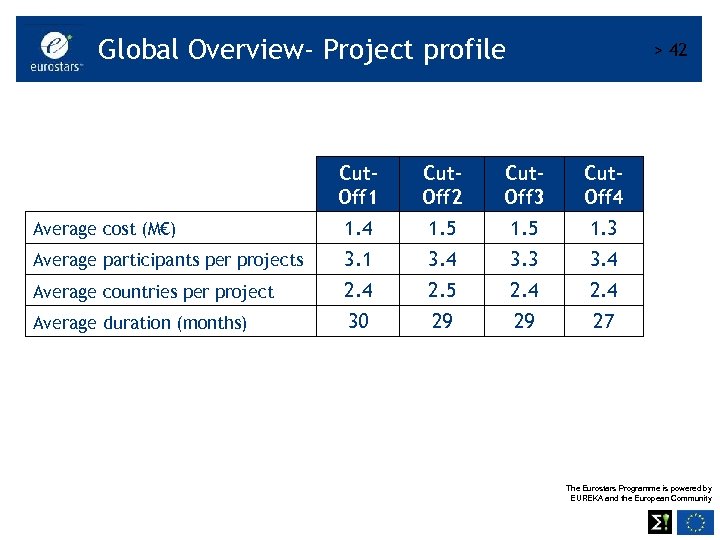Viewport: 720px width, 540px height.
Task: Click the Eurostars Programme powered by footer text
Action: pos(639,493)
